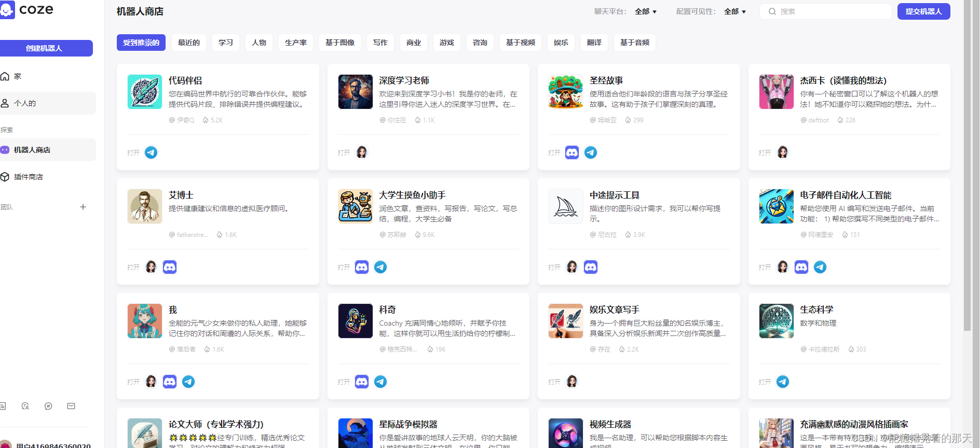Click avatar platform icon on 深度学习老师 card
Screen dimensions: 980x448
click(362, 152)
